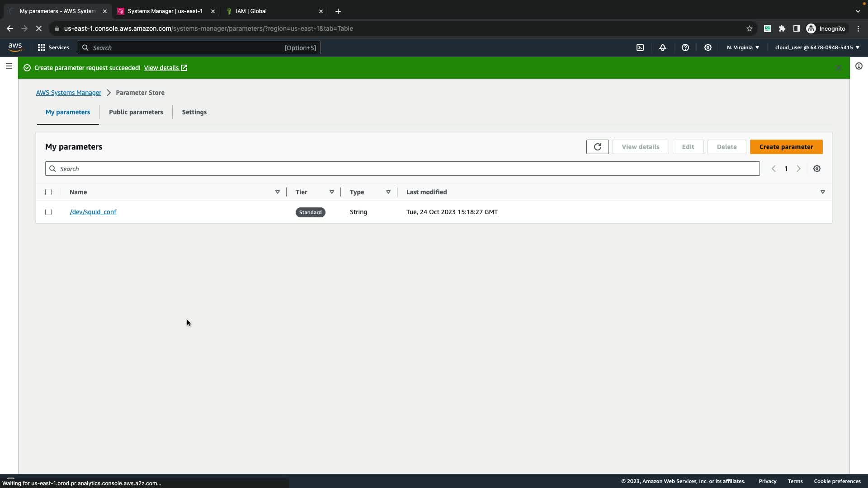Focus the My parameters search field
Viewport: 868px width, 488px height.
pos(402,169)
